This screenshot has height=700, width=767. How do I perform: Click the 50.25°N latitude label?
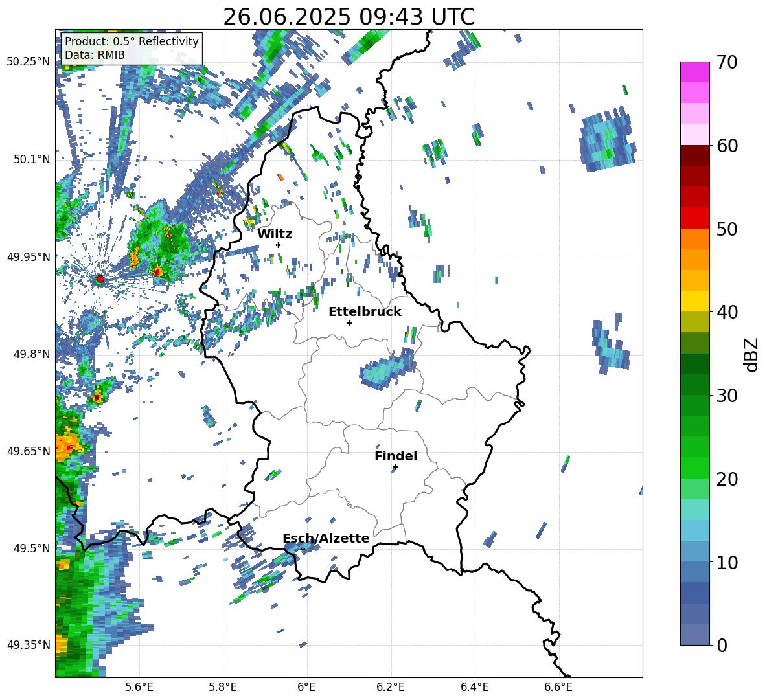click(29, 62)
